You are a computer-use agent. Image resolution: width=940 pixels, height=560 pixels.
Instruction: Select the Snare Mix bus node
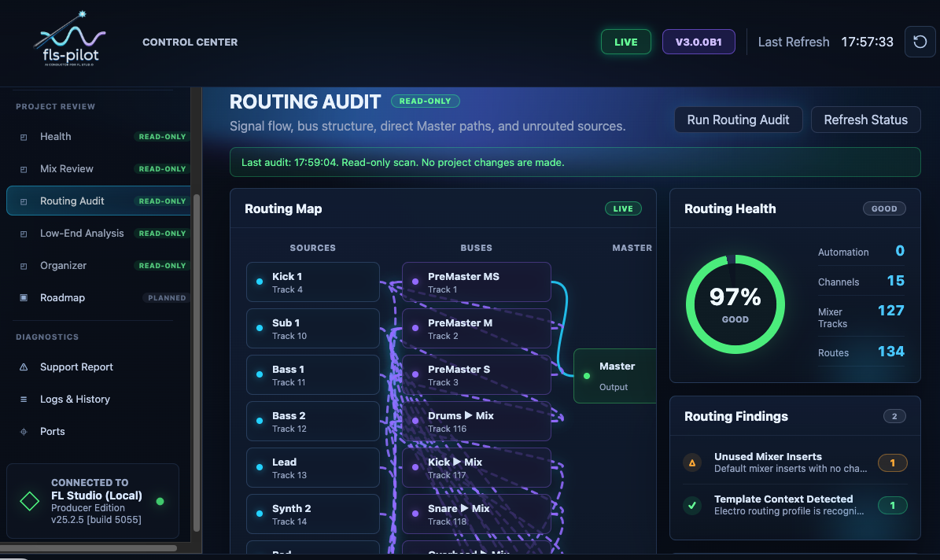(477, 514)
